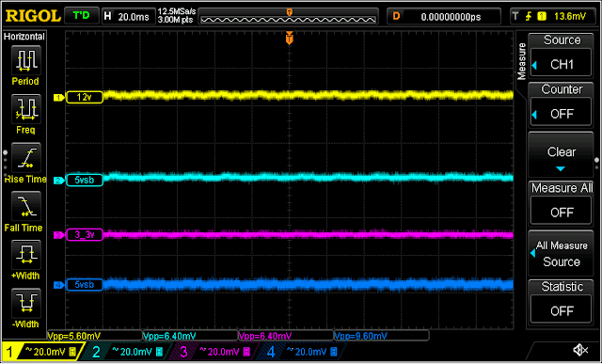Click the T'D trigger status button
602x364 pixels.
click(82, 16)
